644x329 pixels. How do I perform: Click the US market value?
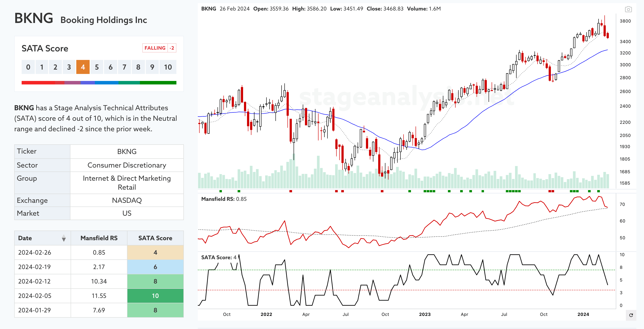[127, 213]
